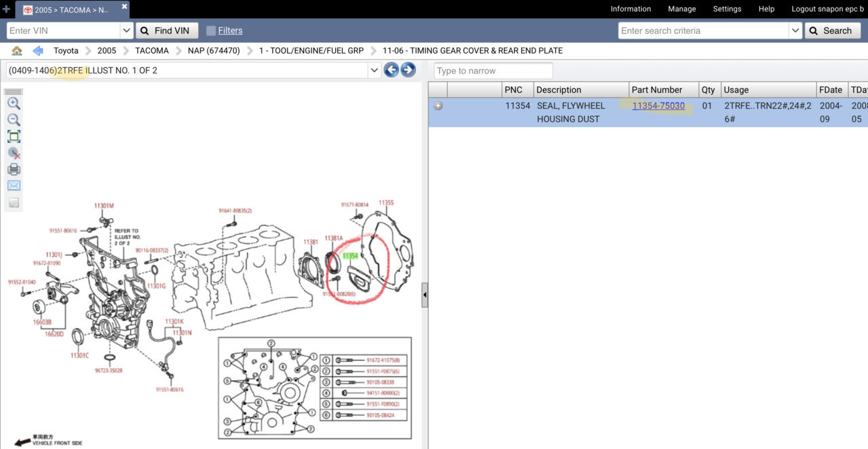Screen dimensions: 868x449
Task: Sort by the Description column header
Action: pos(581,90)
